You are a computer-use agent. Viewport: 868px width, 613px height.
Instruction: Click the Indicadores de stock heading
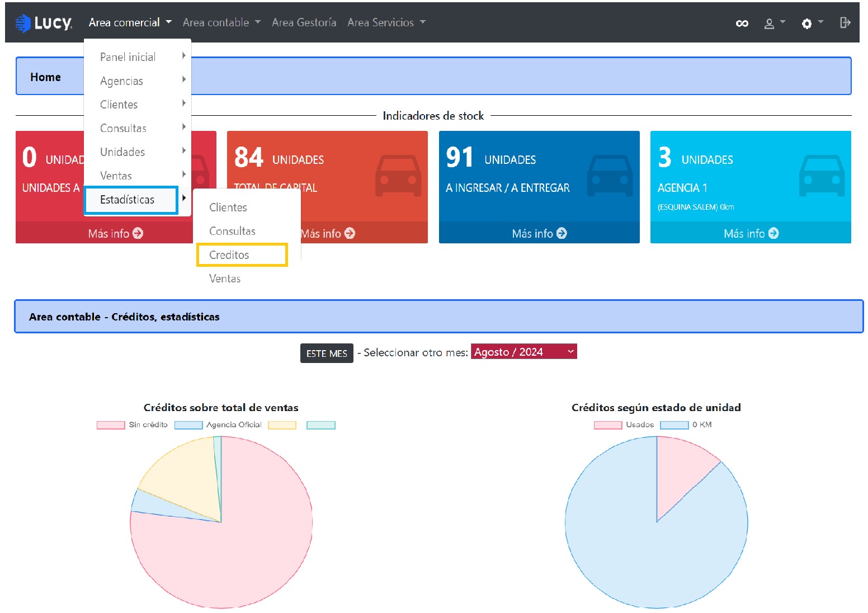[433, 116]
